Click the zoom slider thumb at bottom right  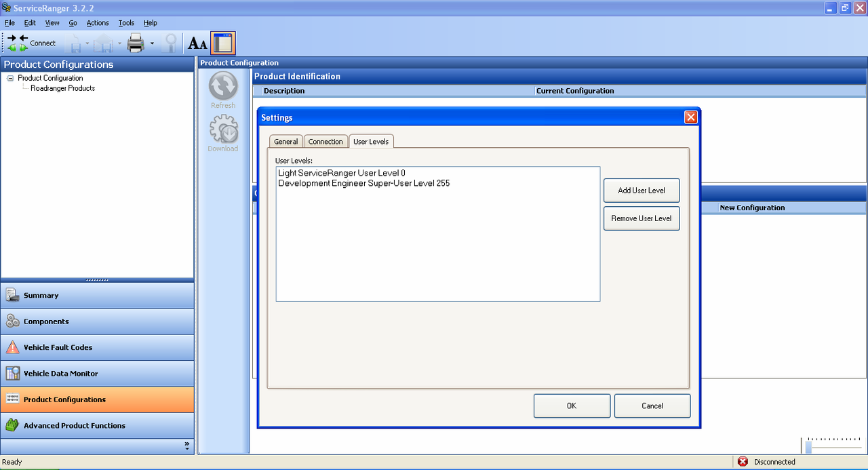808,448
